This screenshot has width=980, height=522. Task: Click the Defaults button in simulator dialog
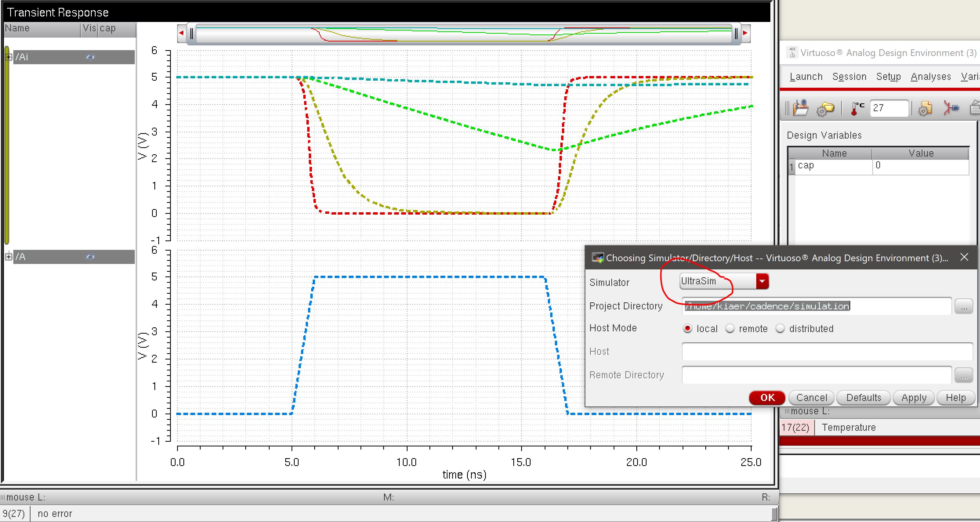coord(864,397)
